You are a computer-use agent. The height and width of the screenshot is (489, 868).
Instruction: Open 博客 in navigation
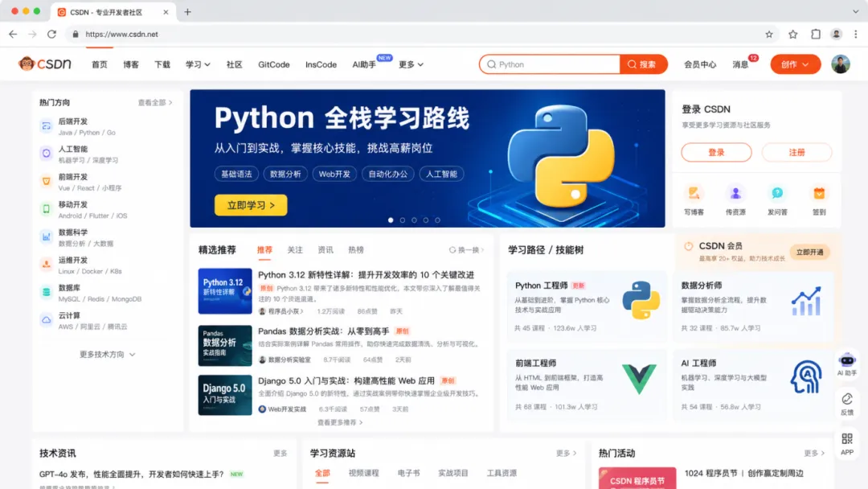coord(131,65)
